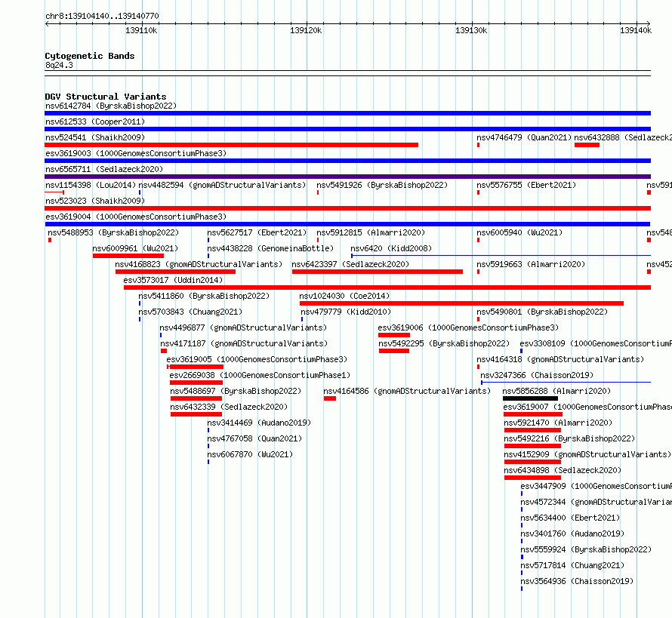Click nsv5634400 (Ebert2021) label

coord(570,518)
